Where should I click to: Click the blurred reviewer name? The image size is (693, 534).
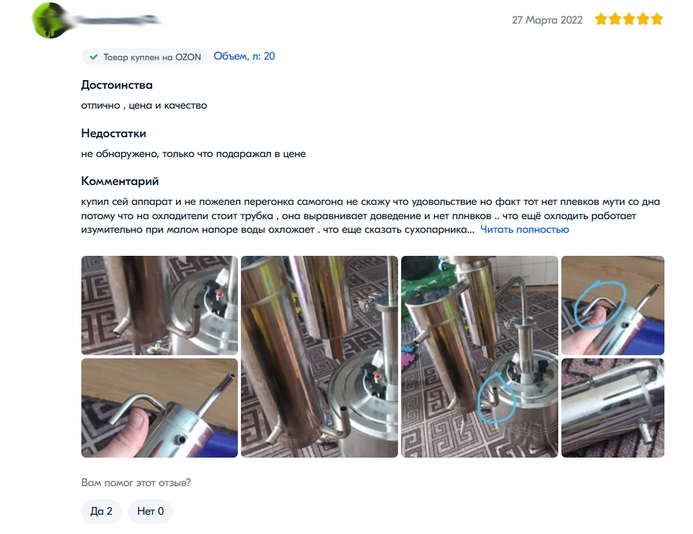(116, 20)
